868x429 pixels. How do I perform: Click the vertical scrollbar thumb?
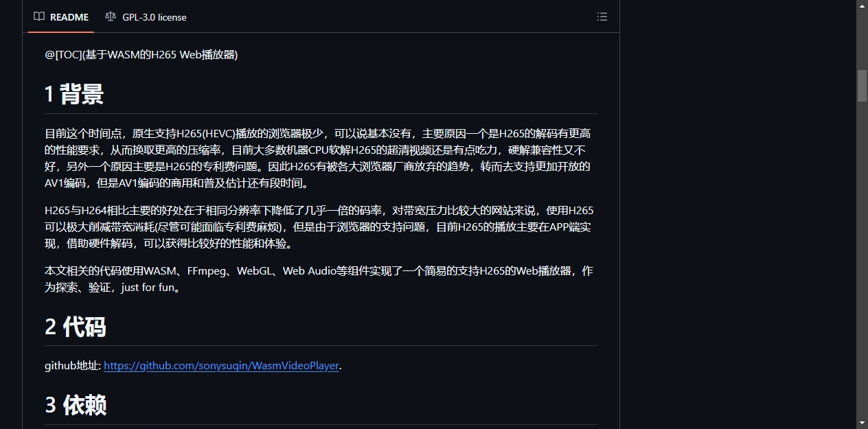point(863,86)
